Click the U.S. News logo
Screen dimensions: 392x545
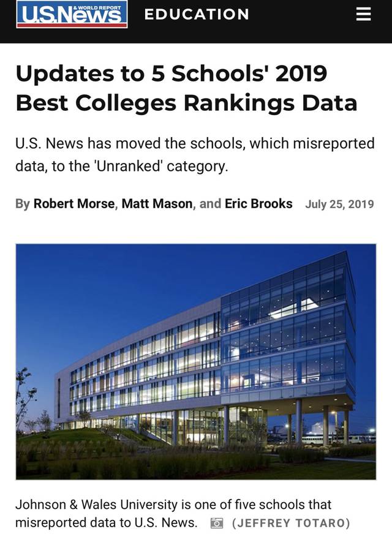pyautogui.click(x=72, y=15)
